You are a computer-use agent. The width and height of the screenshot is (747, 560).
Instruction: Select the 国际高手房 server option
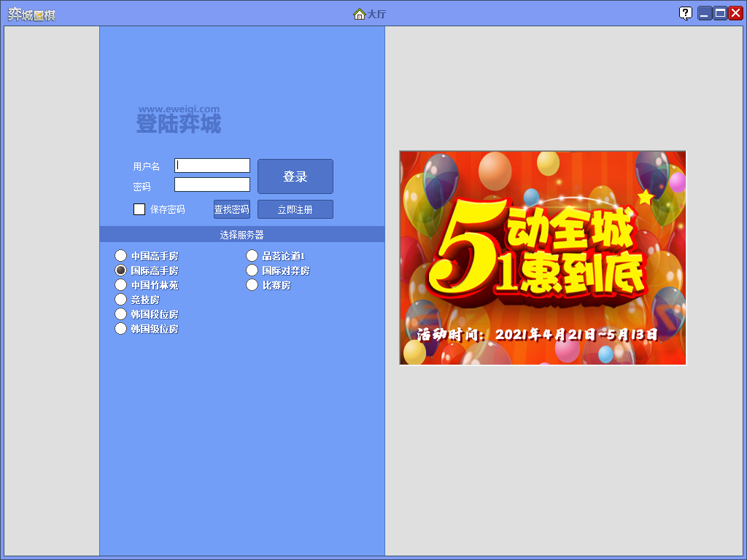[121, 271]
